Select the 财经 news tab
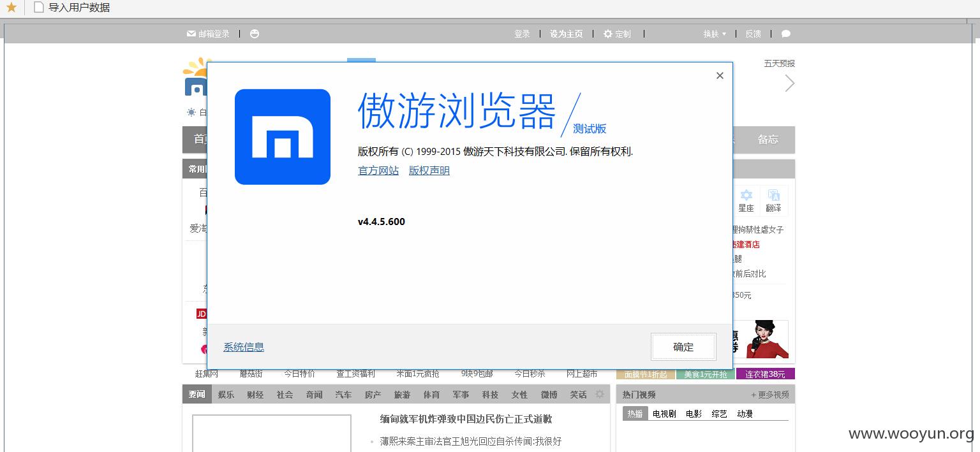The image size is (980, 452). (x=255, y=395)
